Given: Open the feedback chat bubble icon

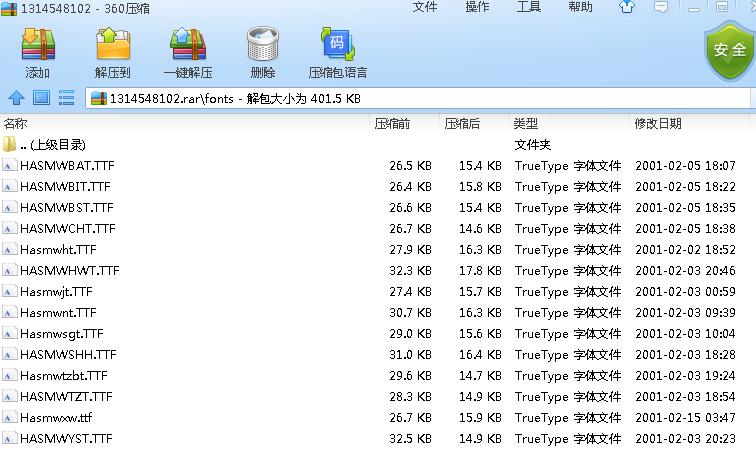Looking at the screenshot, I should click(661, 7).
